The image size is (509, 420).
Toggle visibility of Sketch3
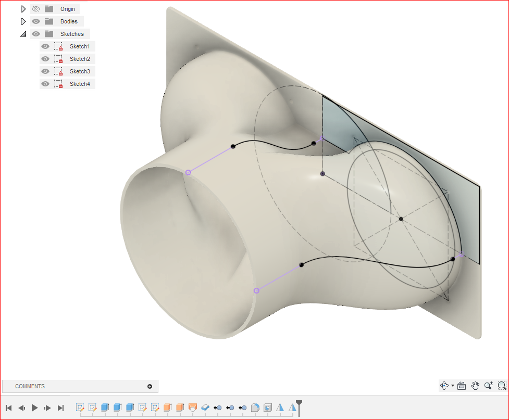click(x=45, y=71)
